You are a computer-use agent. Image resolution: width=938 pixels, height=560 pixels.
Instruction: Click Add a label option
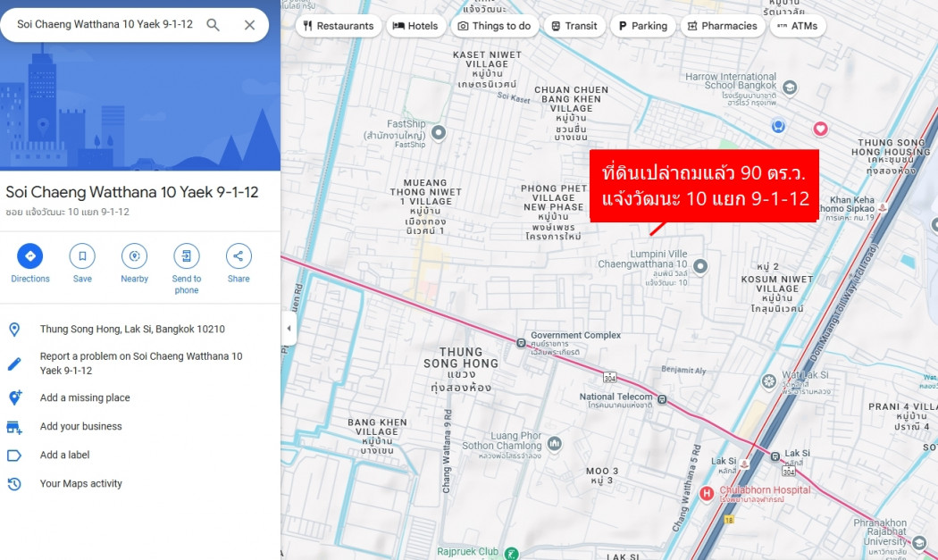tap(64, 456)
